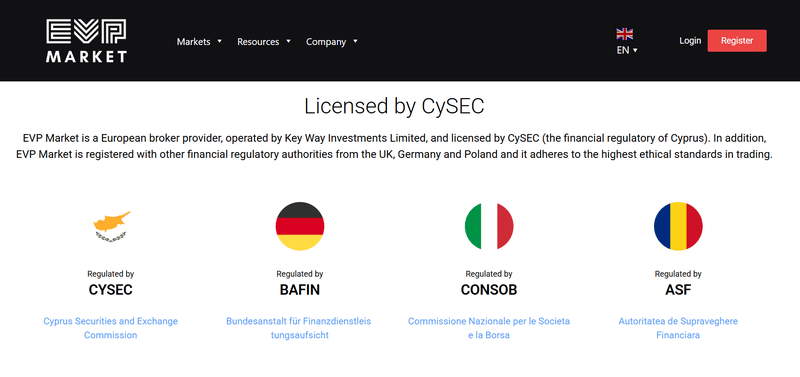Click the Cyprus map flag icon

[111, 226]
